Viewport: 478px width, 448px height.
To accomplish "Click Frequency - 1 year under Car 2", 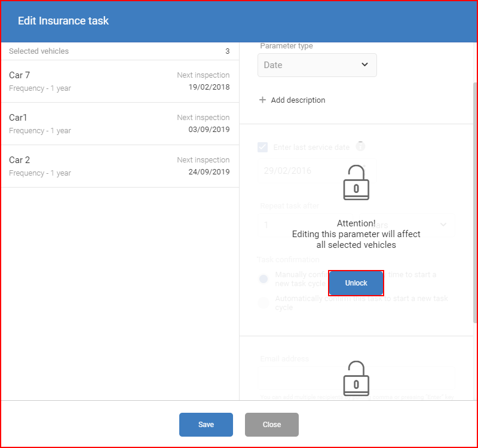I will click(40, 173).
